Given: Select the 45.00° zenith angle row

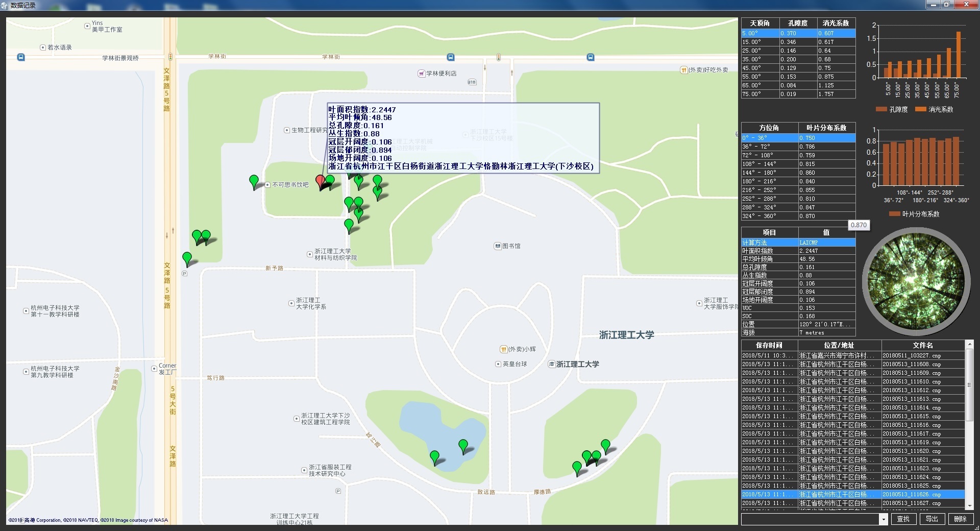Looking at the screenshot, I should pyautogui.click(x=798, y=68).
